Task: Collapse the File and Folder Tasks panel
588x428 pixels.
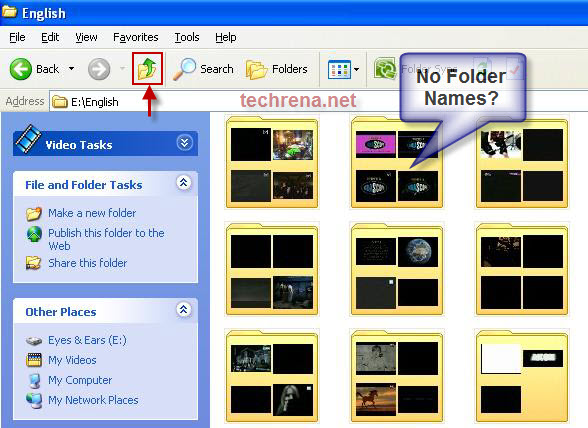Action: point(184,183)
